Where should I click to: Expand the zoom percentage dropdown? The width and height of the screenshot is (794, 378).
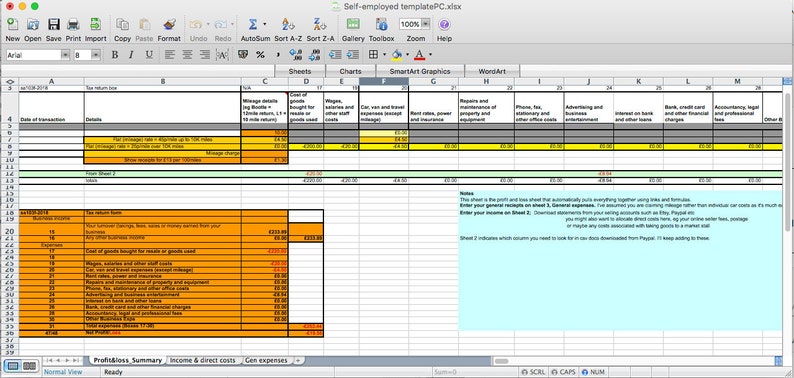[425, 24]
